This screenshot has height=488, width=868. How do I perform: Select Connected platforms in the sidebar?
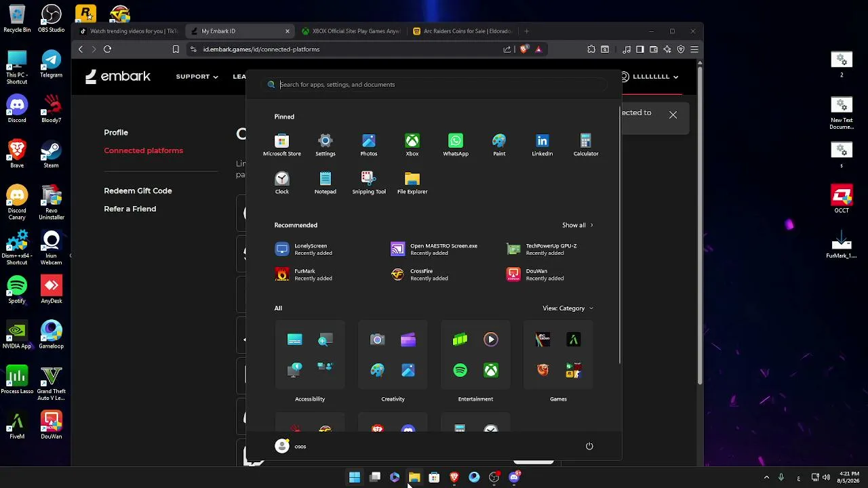tap(143, 150)
